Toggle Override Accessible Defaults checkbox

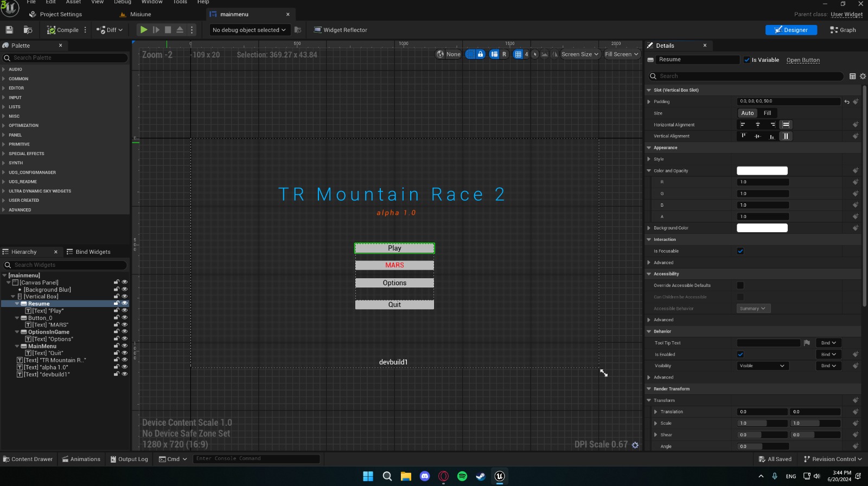tap(741, 285)
